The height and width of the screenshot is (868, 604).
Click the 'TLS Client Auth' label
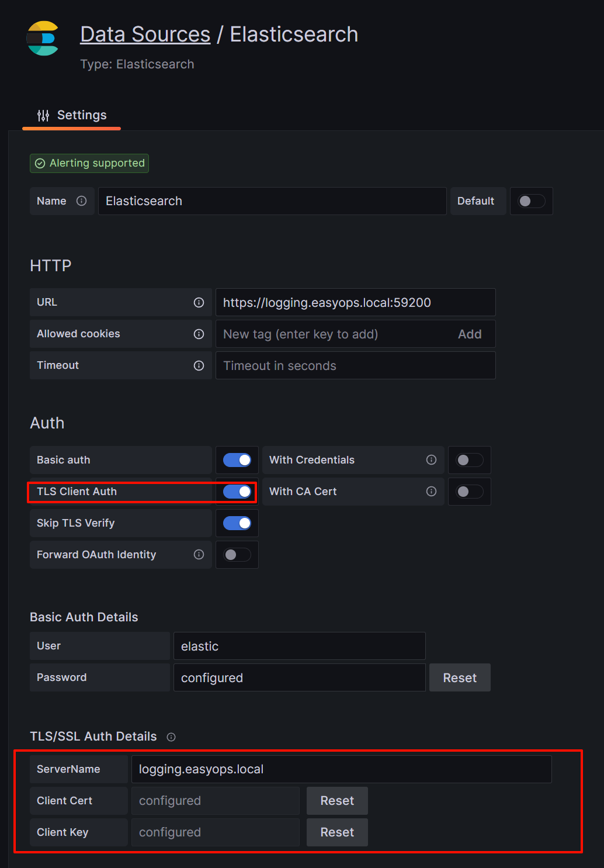[x=77, y=492]
